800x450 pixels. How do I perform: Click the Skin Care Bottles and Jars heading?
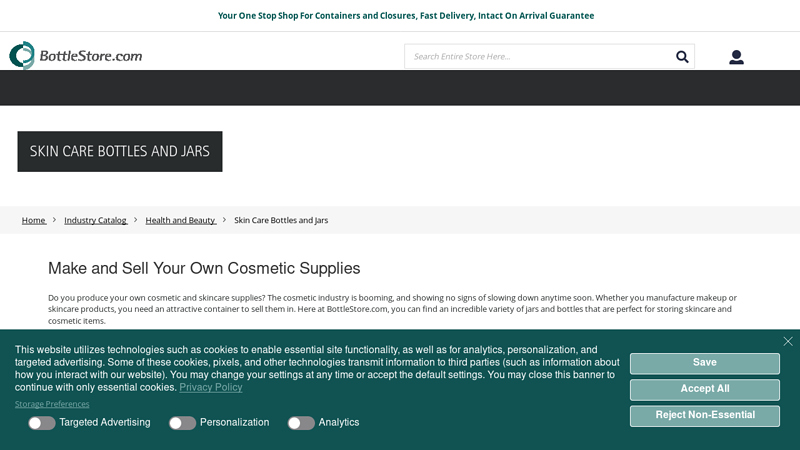tap(120, 152)
